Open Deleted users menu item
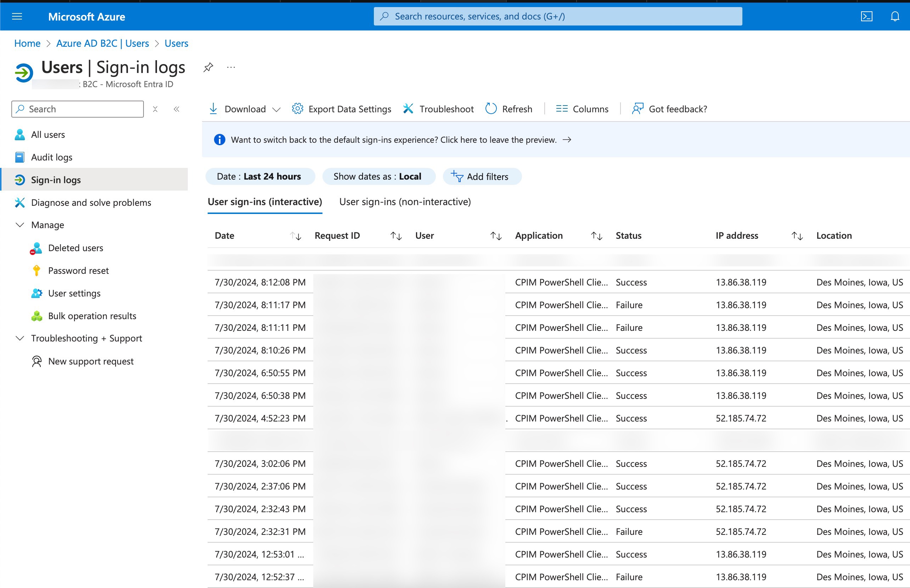The height and width of the screenshot is (588, 910). click(75, 248)
